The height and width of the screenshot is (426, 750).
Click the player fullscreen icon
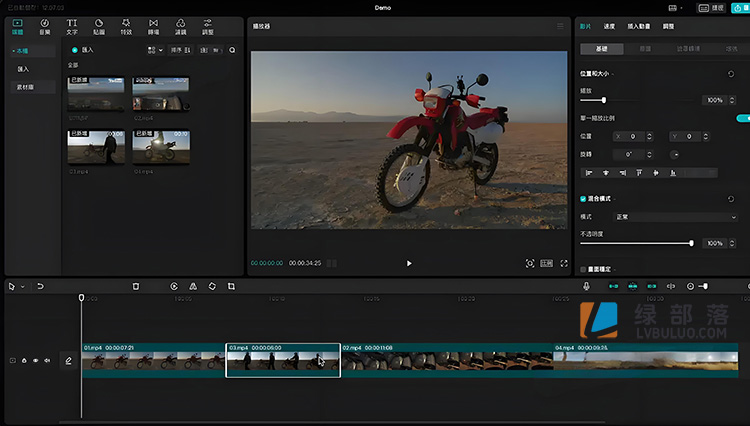pos(564,263)
